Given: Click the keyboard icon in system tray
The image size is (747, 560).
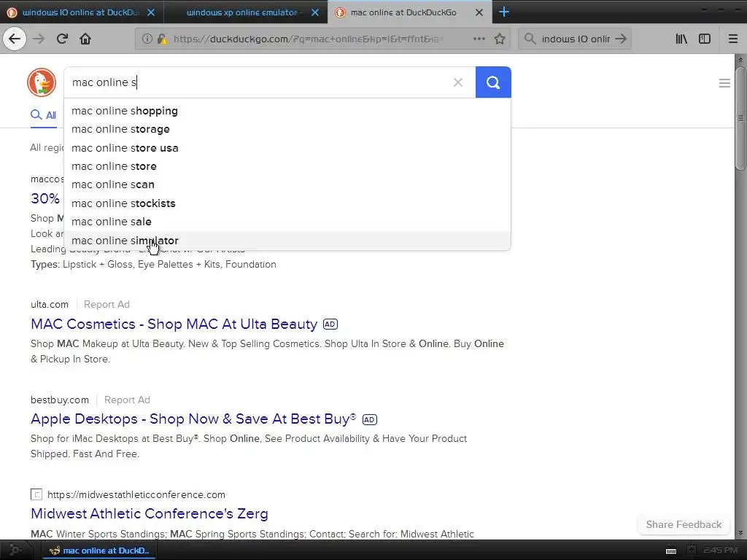Looking at the screenshot, I should tap(671, 551).
